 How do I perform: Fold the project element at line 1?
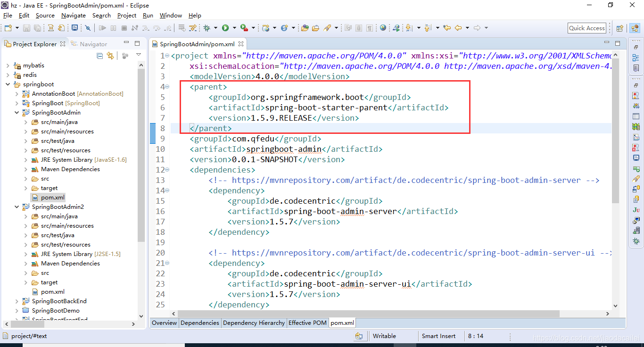click(x=167, y=56)
